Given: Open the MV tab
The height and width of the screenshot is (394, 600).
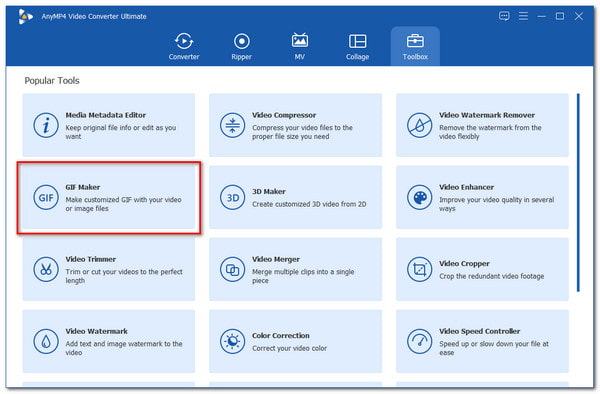Looking at the screenshot, I should (300, 46).
